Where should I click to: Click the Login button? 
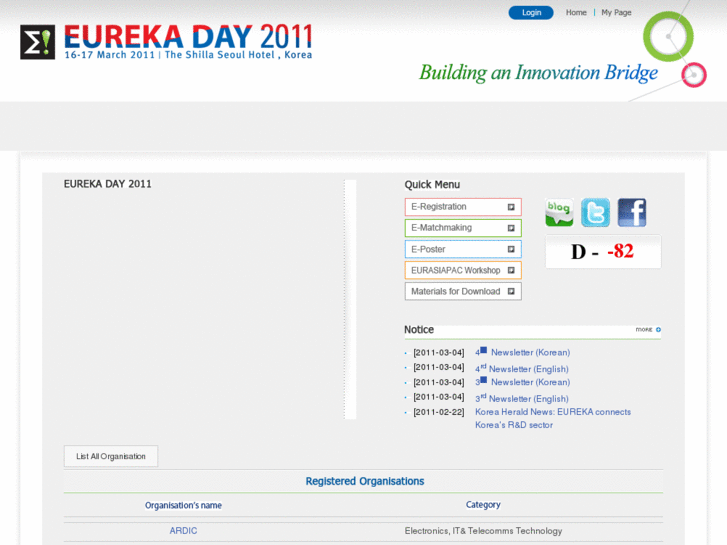click(x=531, y=13)
